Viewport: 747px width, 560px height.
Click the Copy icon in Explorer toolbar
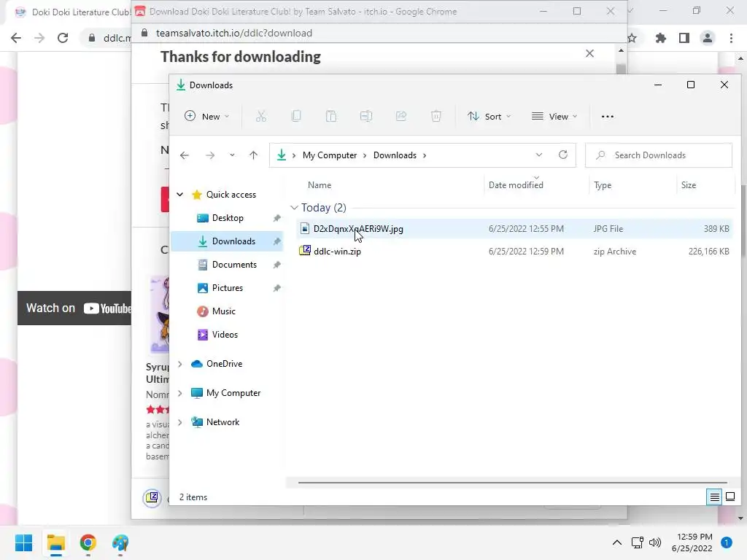click(x=296, y=116)
